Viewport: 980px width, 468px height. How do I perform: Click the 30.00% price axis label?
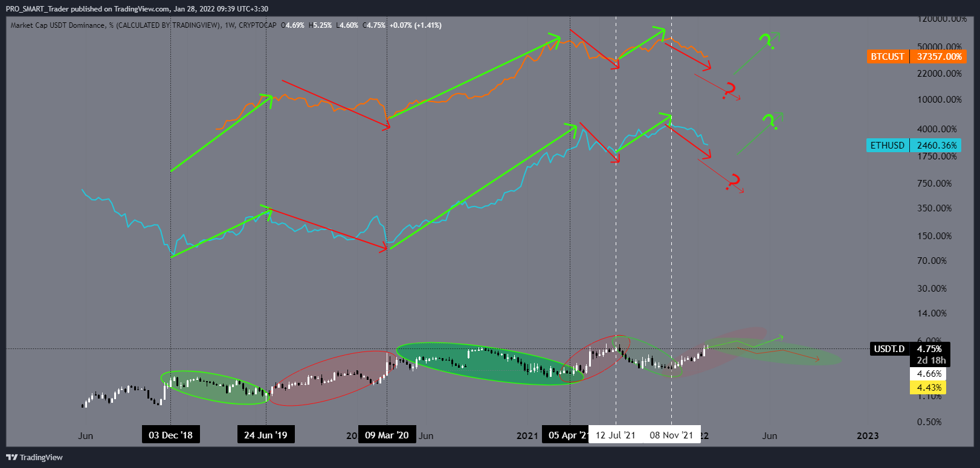(x=932, y=289)
